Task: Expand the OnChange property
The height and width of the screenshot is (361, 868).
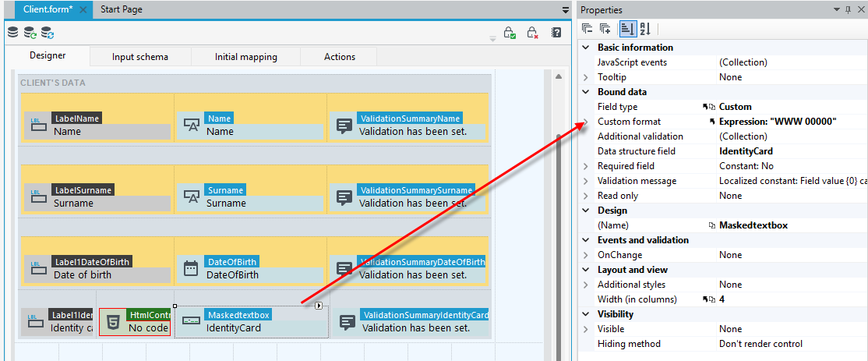Action: point(586,255)
